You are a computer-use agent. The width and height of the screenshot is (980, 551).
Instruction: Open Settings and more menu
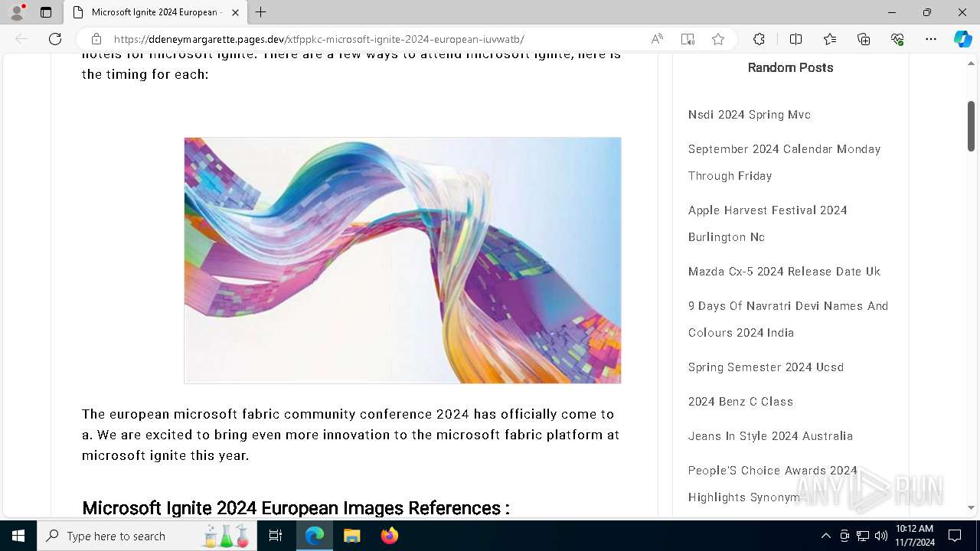pos(931,39)
